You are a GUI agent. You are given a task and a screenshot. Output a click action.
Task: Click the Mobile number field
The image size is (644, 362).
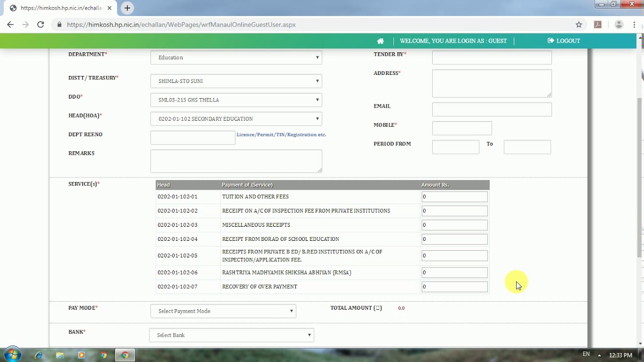462,128
